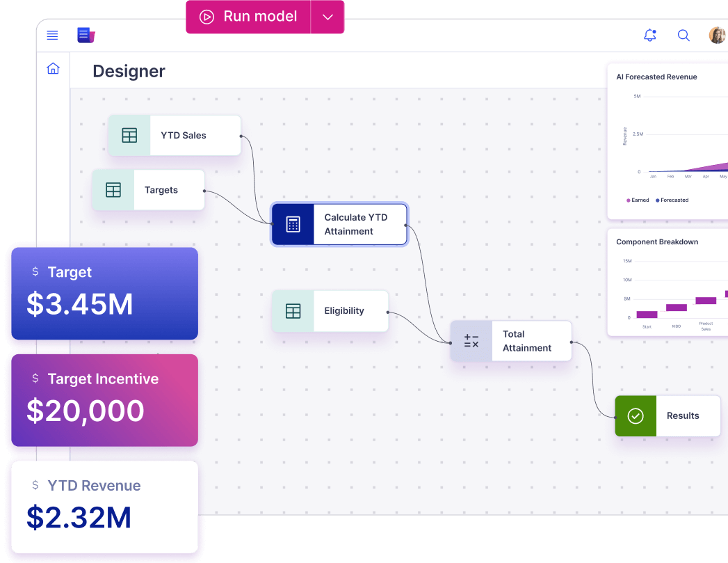Click the dollar icon on Target card
The image size is (728, 563).
(35, 271)
